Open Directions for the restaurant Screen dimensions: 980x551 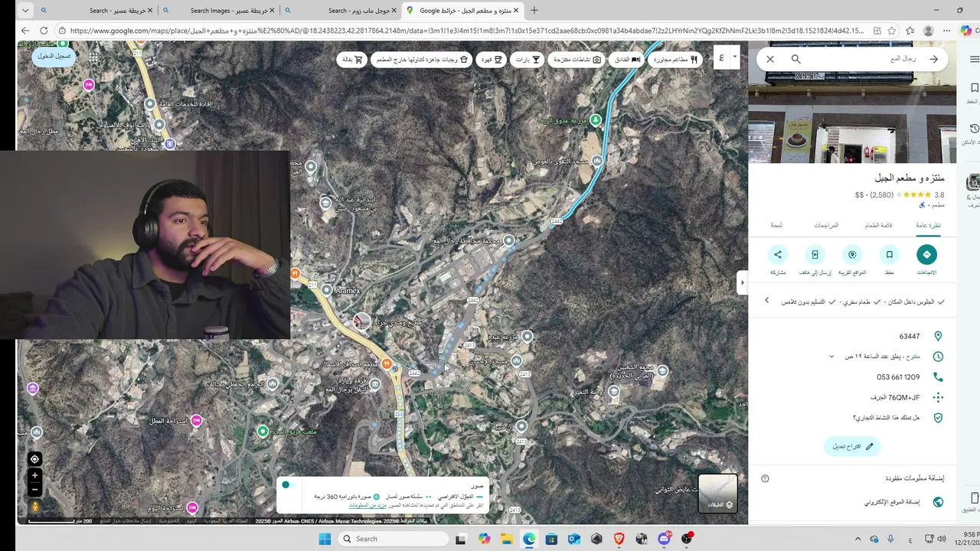[926, 255]
